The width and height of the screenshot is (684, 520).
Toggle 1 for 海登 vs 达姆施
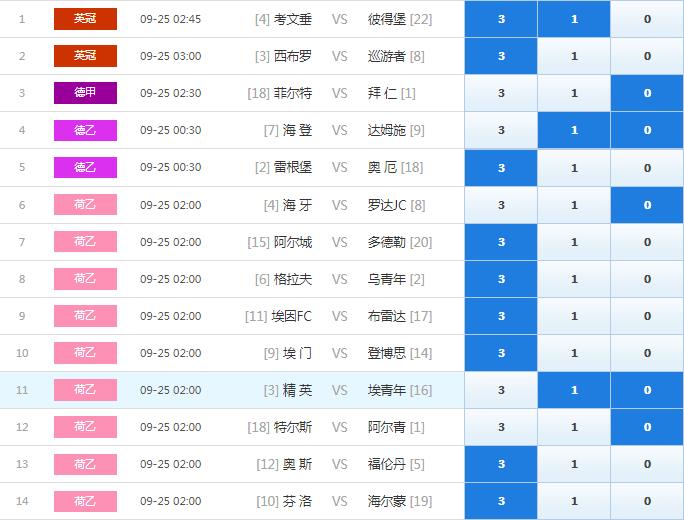click(x=574, y=130)
